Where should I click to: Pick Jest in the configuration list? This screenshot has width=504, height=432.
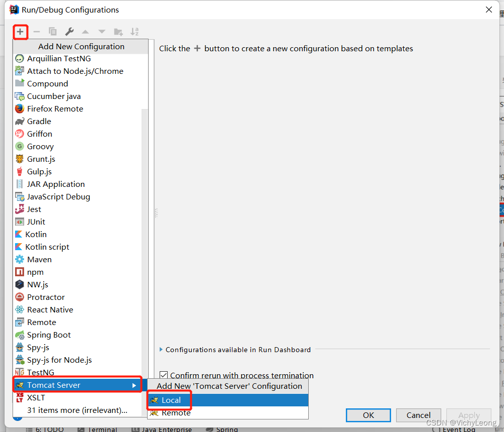coord(77,209)
